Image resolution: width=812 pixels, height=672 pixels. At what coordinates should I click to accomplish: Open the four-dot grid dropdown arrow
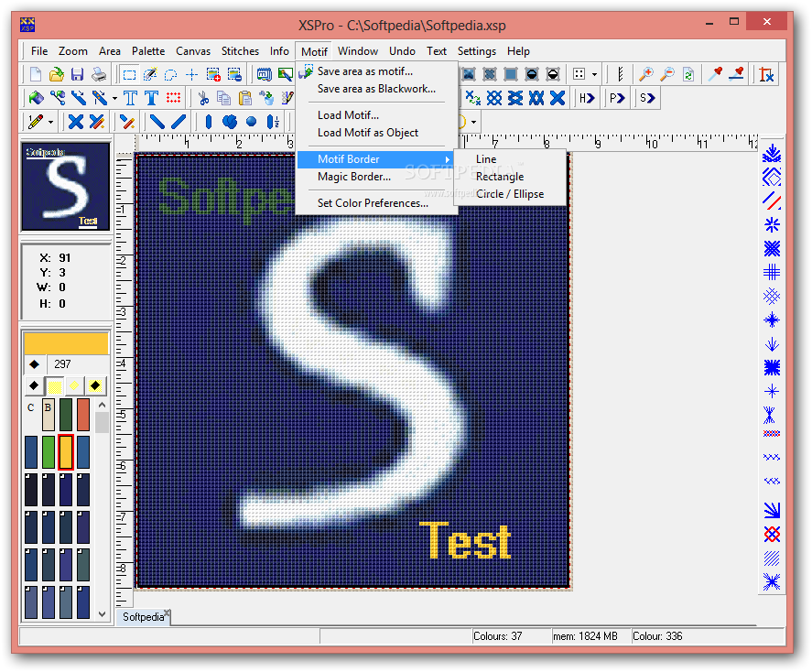pyautogui.click(x=594, y=74)
